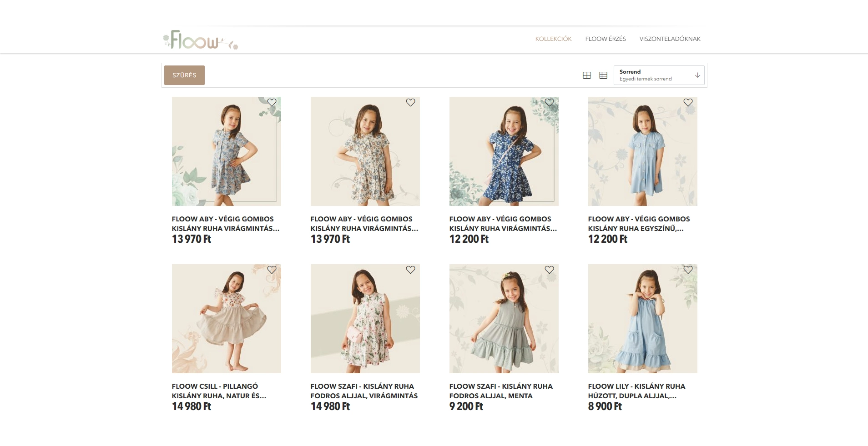Favorite the Floow Lily dress
This screenshot has width=868, height=446.
(x=688, y=270)
